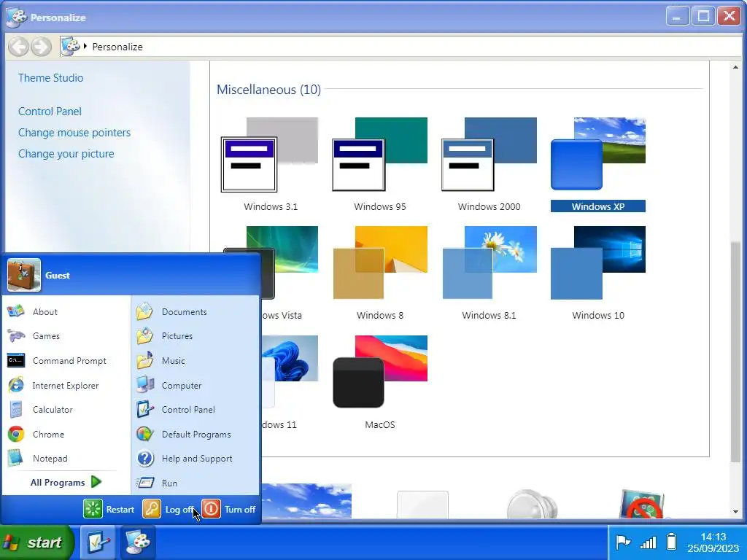The image size is (747, 560).
Task: Go forward with the Forward arrow
Action: tap(41, 47)
